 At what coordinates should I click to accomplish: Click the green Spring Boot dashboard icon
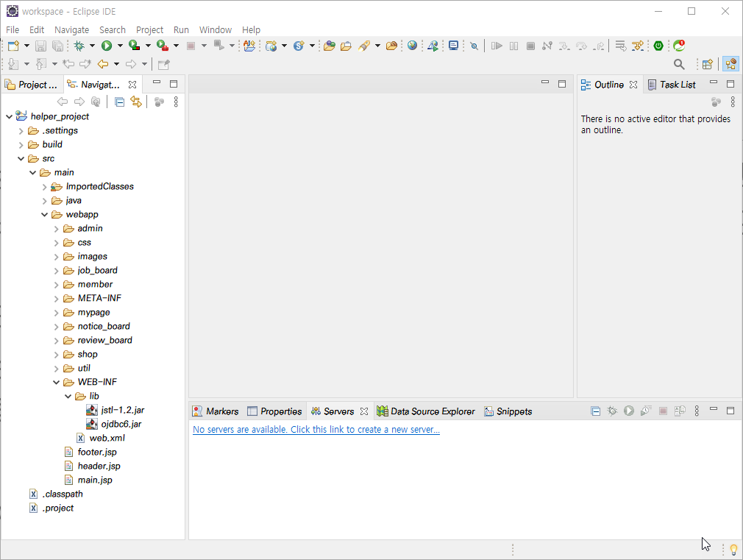(x=658, y=46)
